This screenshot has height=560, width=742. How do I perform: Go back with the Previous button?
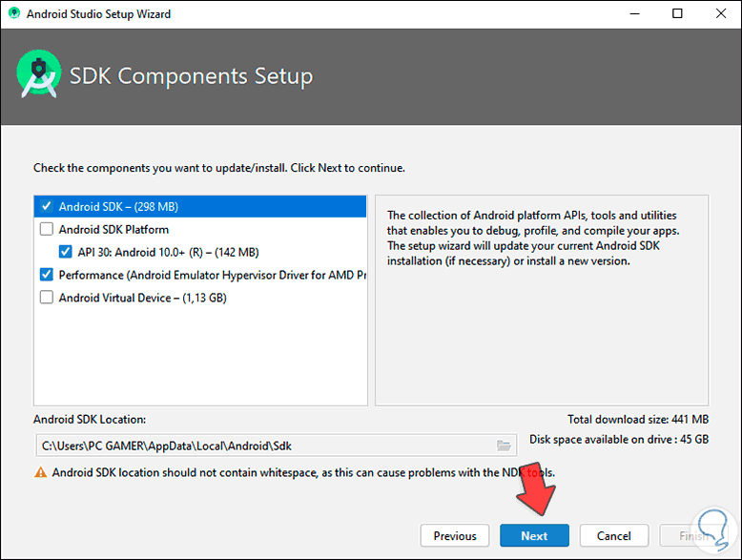click(455, 535)
